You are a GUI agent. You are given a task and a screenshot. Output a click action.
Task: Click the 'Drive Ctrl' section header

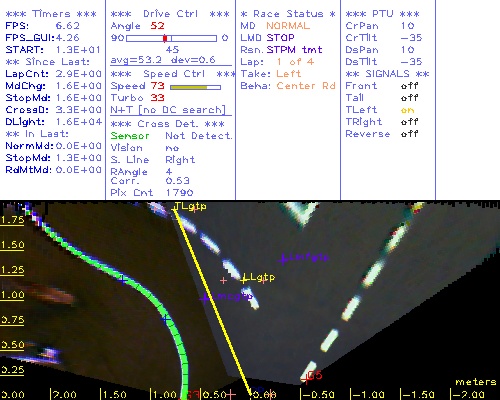[x=170, y=14]
